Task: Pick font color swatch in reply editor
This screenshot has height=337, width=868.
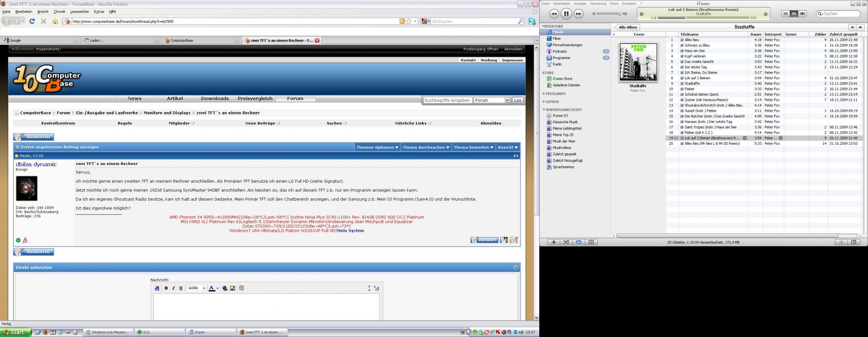Action: (x=212, y=288)
